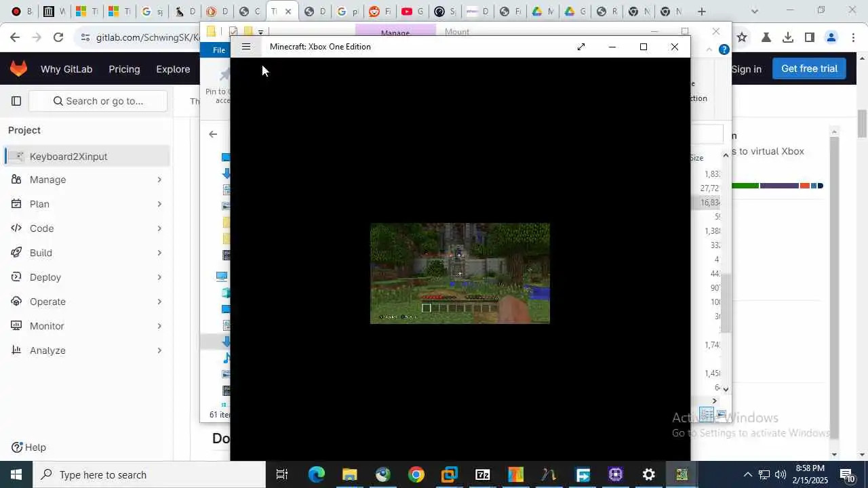Show hidden system tray icons
868x488 pixels.
coord(747,474)
